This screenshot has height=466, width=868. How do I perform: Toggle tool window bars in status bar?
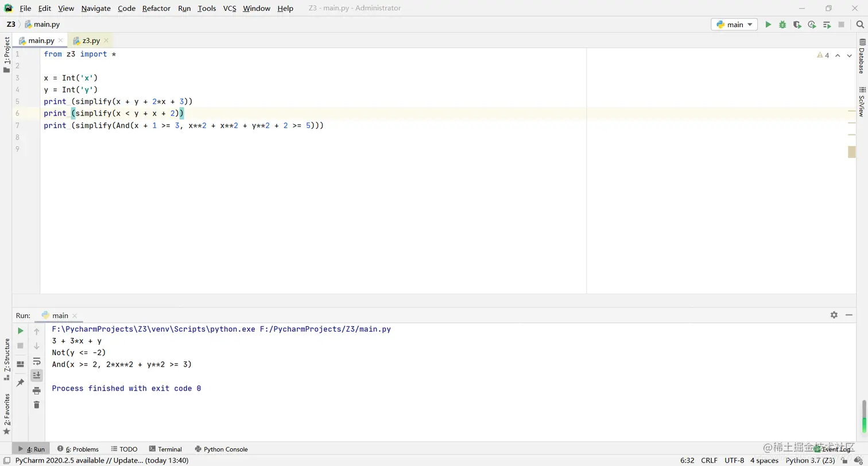(6, 460)
